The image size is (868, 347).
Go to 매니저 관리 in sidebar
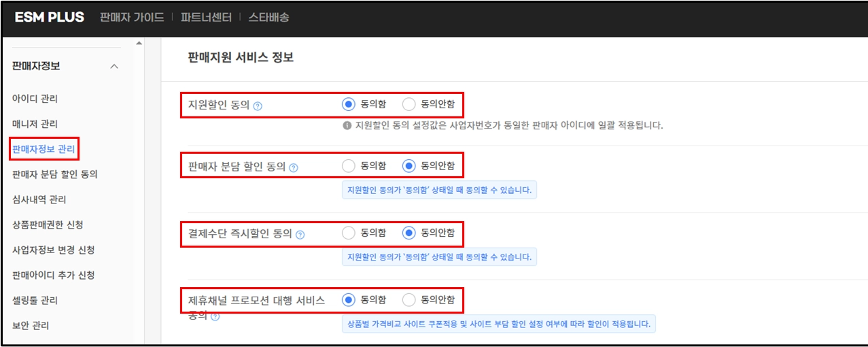click(x=35, y=124)
